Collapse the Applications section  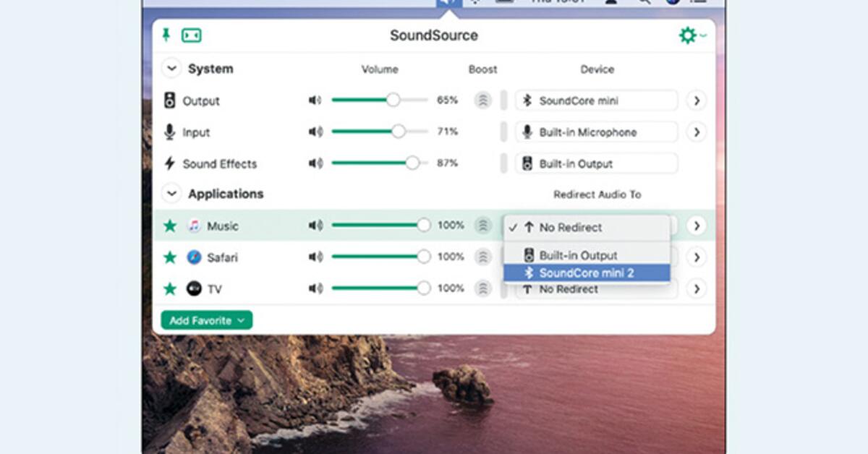pos(172,193)
